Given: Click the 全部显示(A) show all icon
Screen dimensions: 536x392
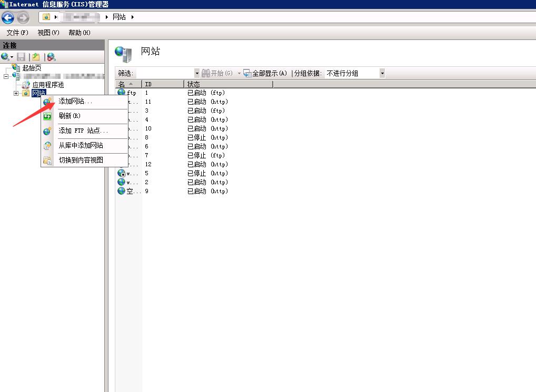Looking at the screenshot, I should pyautogui.click(x=247, y=73).
